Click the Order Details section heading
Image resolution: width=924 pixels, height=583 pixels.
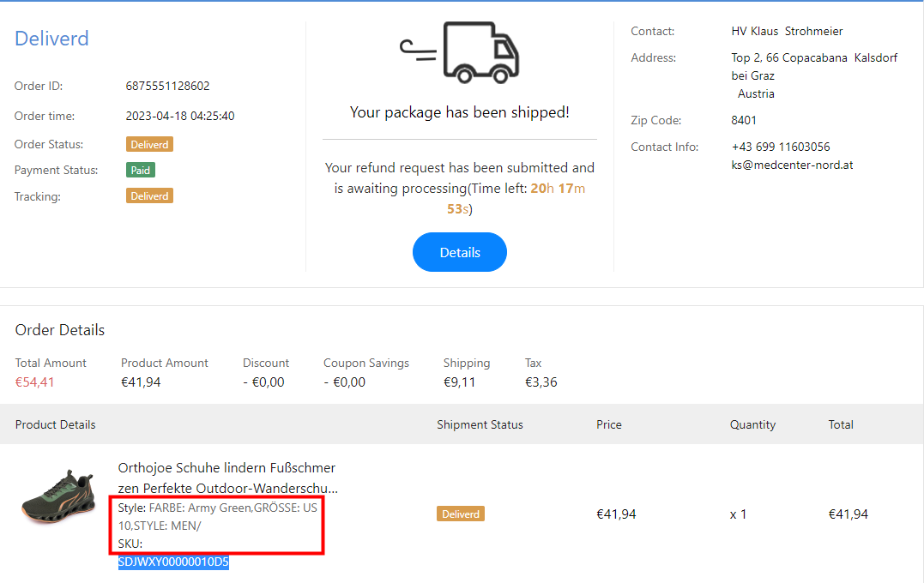60,330
